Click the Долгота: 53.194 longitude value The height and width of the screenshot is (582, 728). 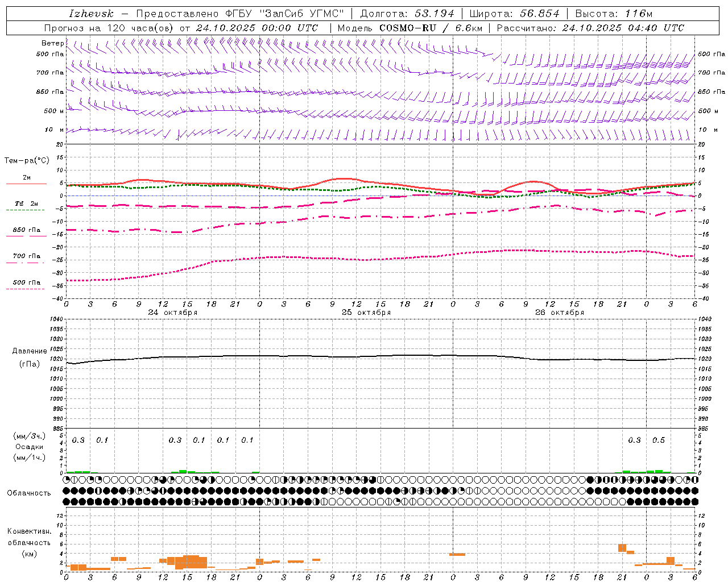click(x=407, y=14)
